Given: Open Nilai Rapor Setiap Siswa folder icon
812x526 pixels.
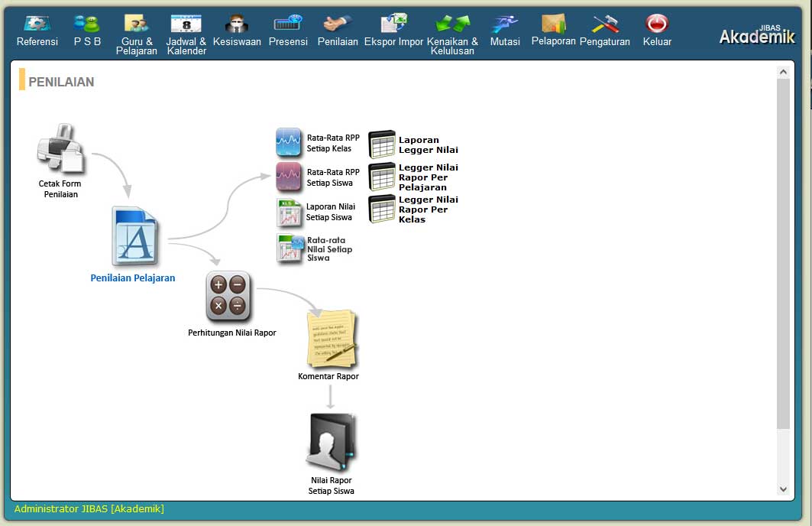Looking at the screenshot, I should [332, 441].
